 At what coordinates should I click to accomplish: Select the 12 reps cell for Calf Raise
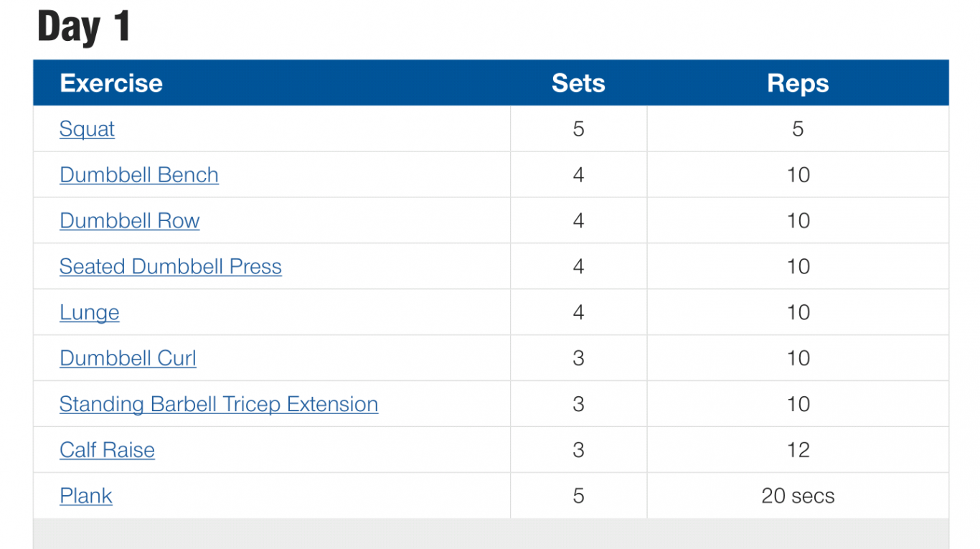pyautogui.click(x=798, y=450)
